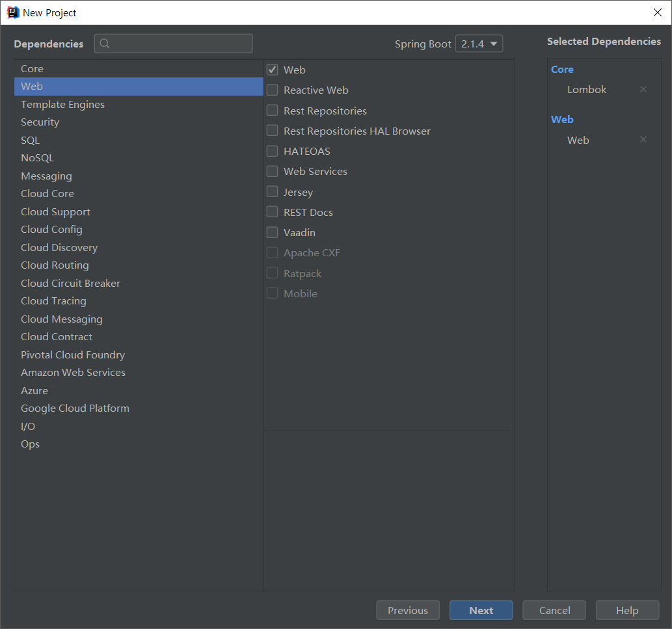The width and height of the screenshot is (672, 629).
Task: Remove Lombok from selected dependencies
Action: (643, 89)
